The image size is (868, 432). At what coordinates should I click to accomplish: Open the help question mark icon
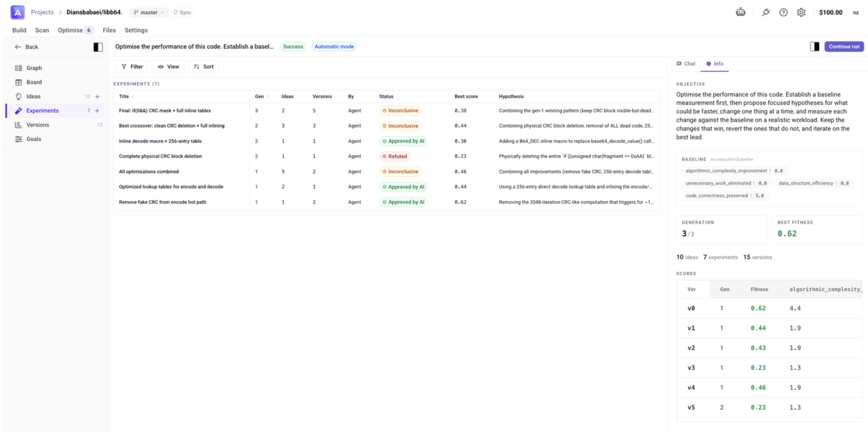point(783,12)
